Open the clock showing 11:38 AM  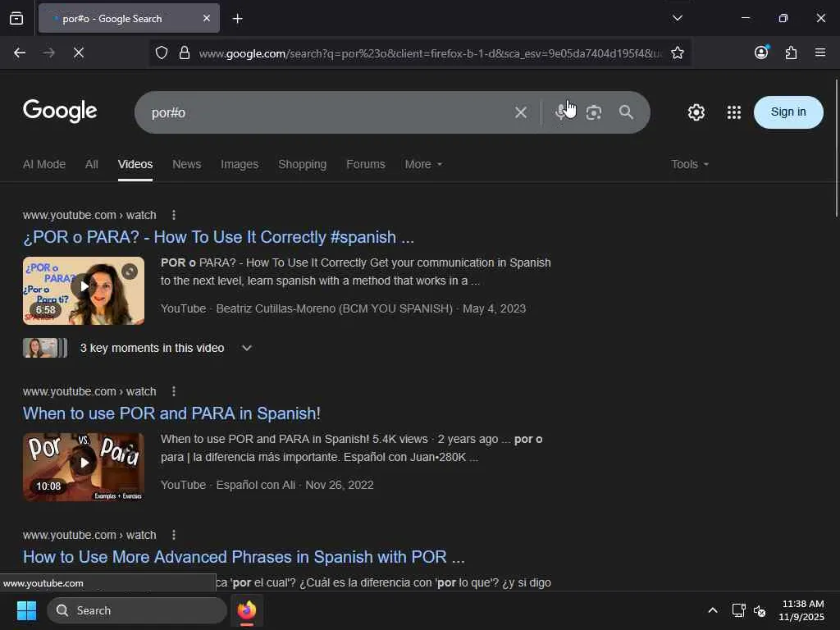click(802, 610)
